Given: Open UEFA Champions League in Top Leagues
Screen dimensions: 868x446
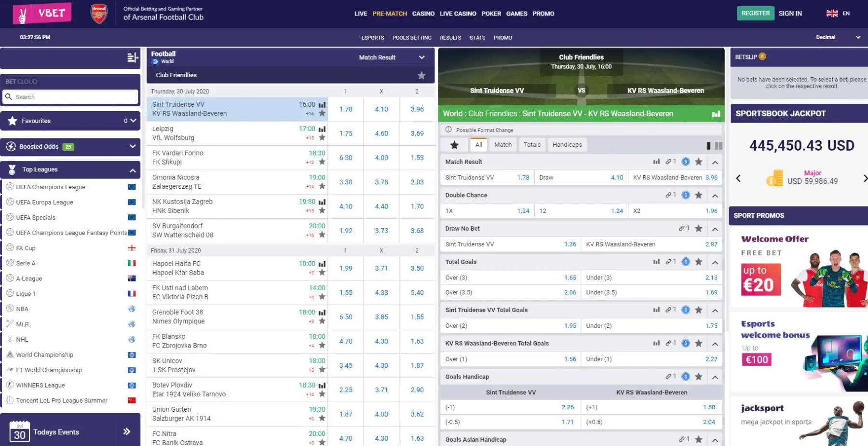Looking at the screenshot, I should [x=51, y=187].
